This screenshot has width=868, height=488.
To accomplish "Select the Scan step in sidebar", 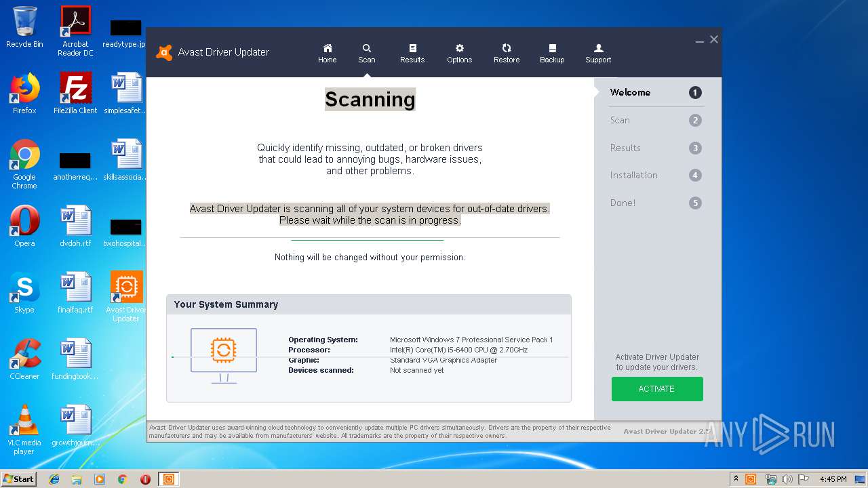I will click(x=620, y=120).
